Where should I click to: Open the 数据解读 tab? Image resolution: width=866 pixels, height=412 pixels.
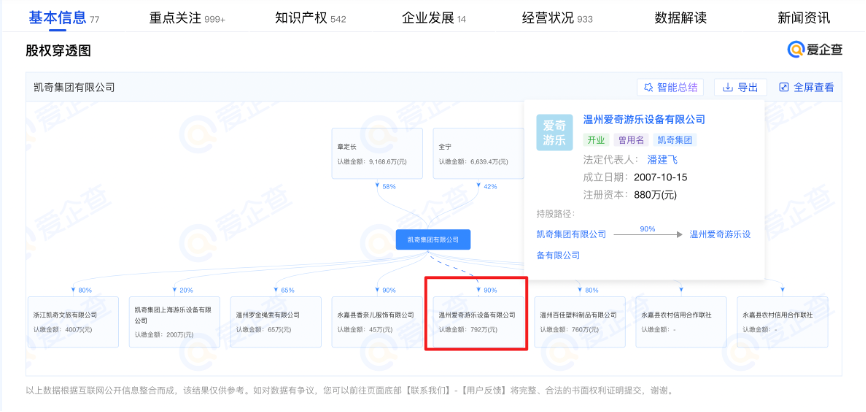tap(680, 18)
